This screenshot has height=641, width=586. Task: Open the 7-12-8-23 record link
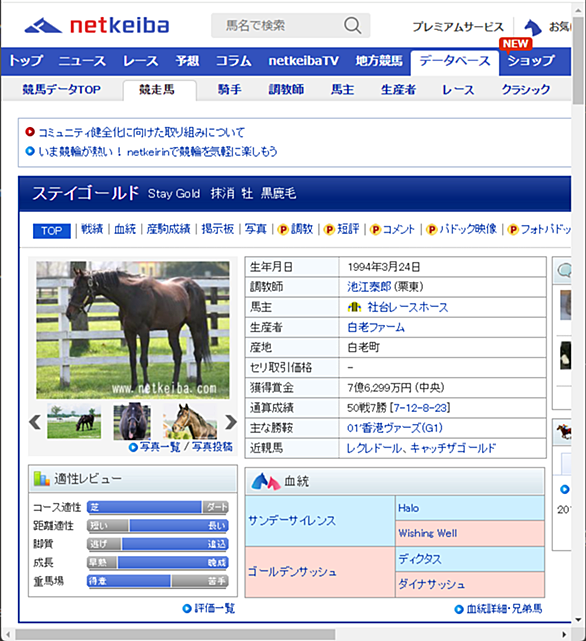(x=421, y=408)
